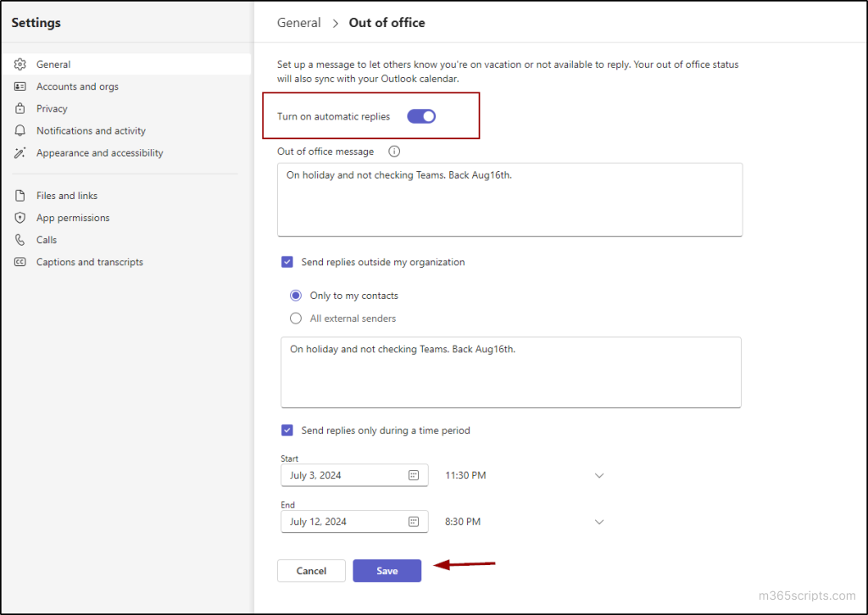Image resolution: width=868 pixels, height=615 pixels.
Task: Open the 8:30 PM end time dropdown
Action: tap(599, 521)
